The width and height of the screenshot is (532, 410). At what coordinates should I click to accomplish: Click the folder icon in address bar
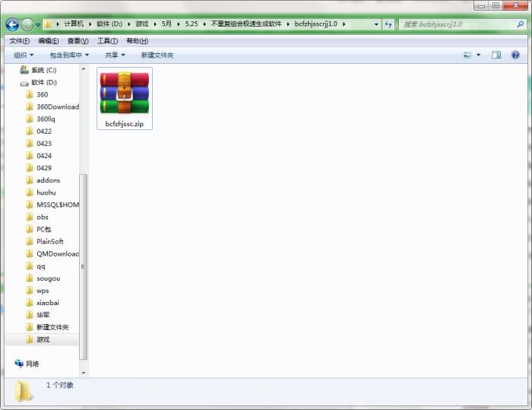coord(48,24)
